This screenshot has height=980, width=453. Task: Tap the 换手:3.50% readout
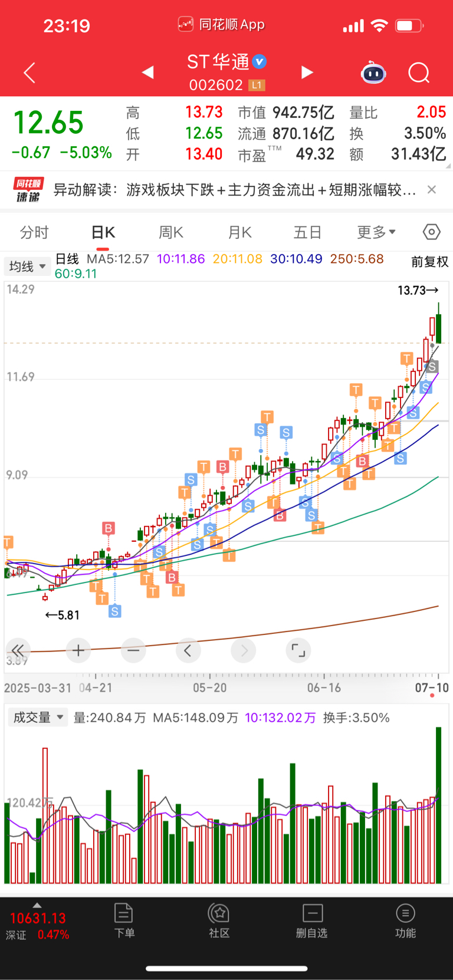[356, 718]
